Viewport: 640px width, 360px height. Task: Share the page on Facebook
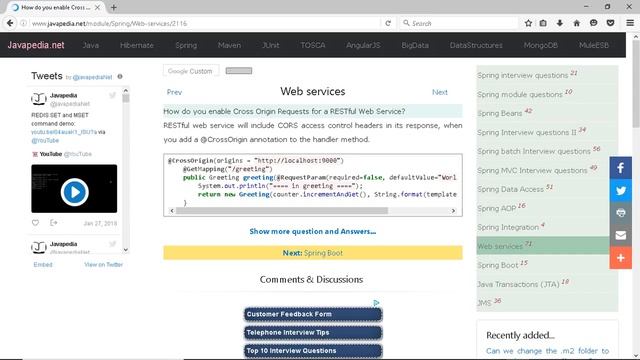click(x=620, y=168)
